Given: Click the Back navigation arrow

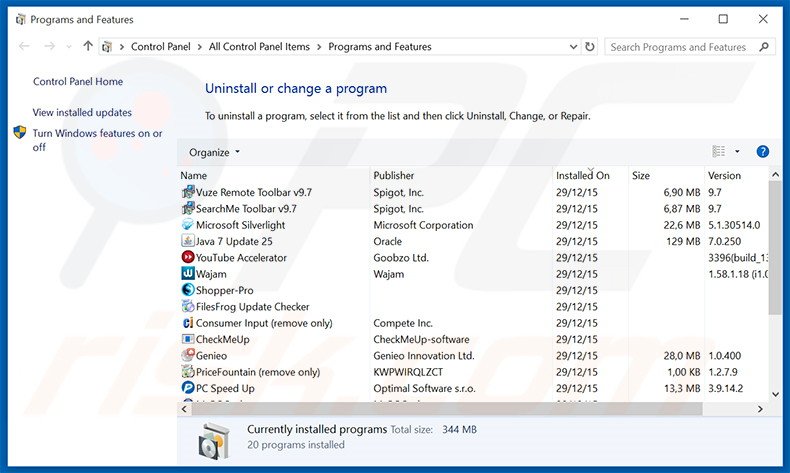Looking at the screenshot, I should tap(24, 46).
